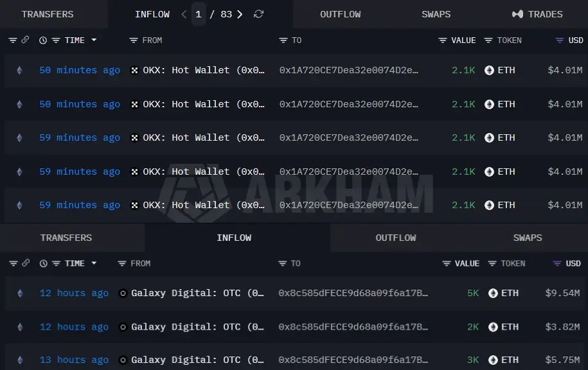Filter the bottom table by VALUE
Image resolution: width=588 pixels, height=370 pixels.
click(x=446, y=263)
